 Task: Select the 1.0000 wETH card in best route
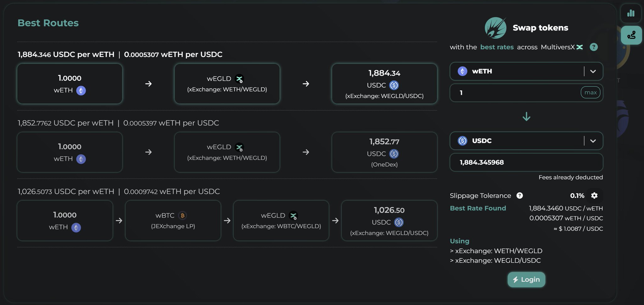click(x=70, y=84)
